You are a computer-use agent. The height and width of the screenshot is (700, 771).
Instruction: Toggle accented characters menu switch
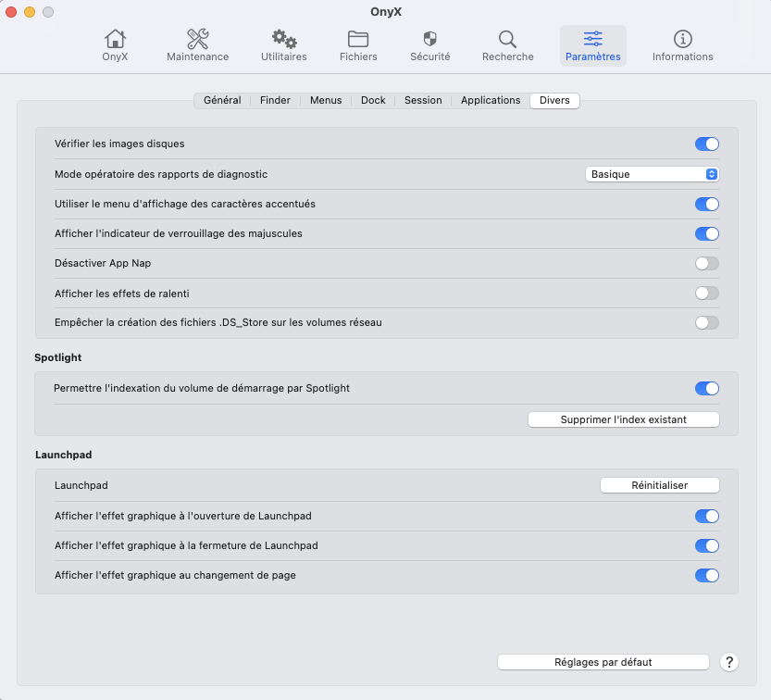coord(707,204)
